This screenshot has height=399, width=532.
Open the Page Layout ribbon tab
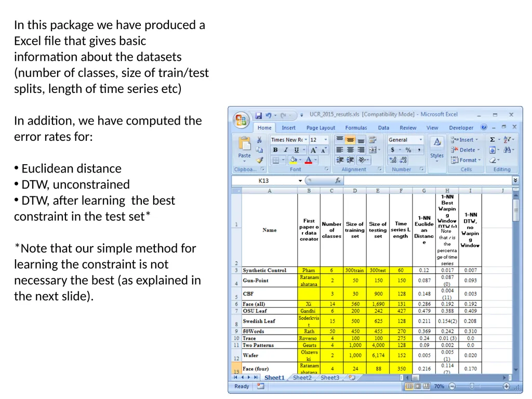pos(321,128)
